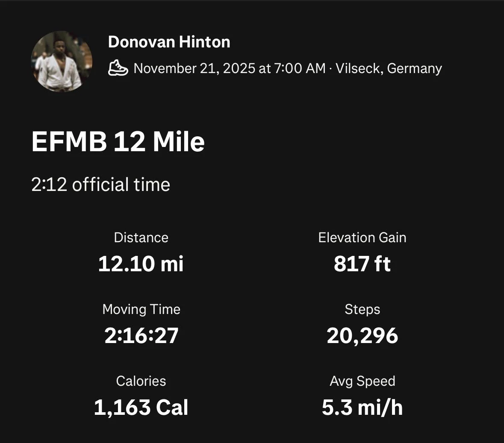This screenshot has width=504, height=443.
Task: Click the hiking boot activity type icon
Action: pos(118,68)
